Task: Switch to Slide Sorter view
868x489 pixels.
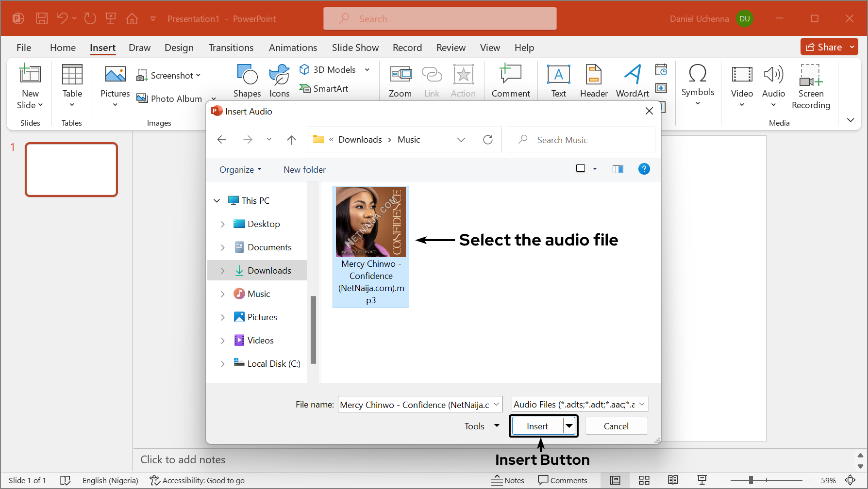Action: [x=644, y=480]
